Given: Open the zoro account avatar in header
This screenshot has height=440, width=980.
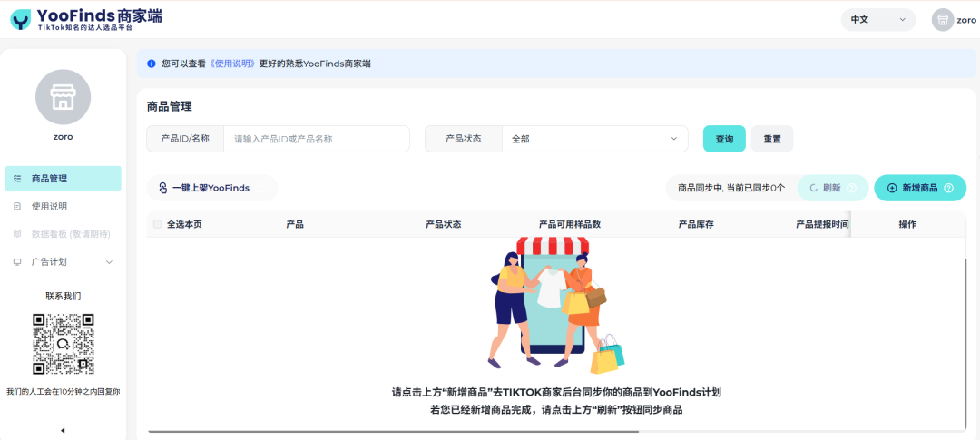Looking at the screenshot, I should pyautogui.click(x=943, y=20).
